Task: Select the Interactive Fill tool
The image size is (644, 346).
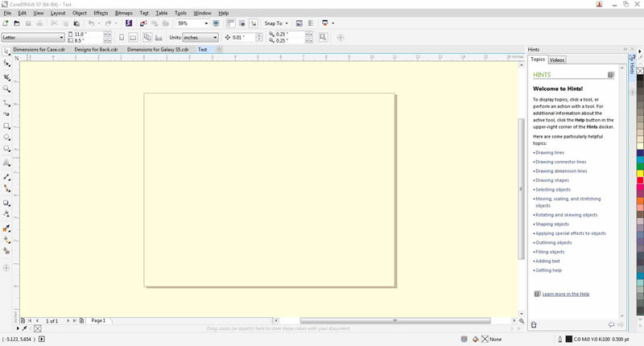Action: point(6,240)
